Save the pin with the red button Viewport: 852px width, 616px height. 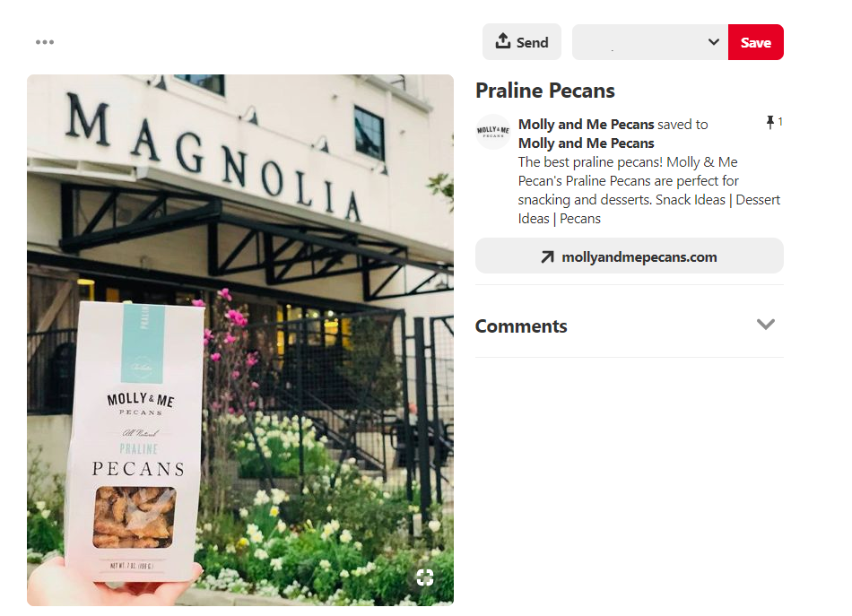(x=755, y=42)
